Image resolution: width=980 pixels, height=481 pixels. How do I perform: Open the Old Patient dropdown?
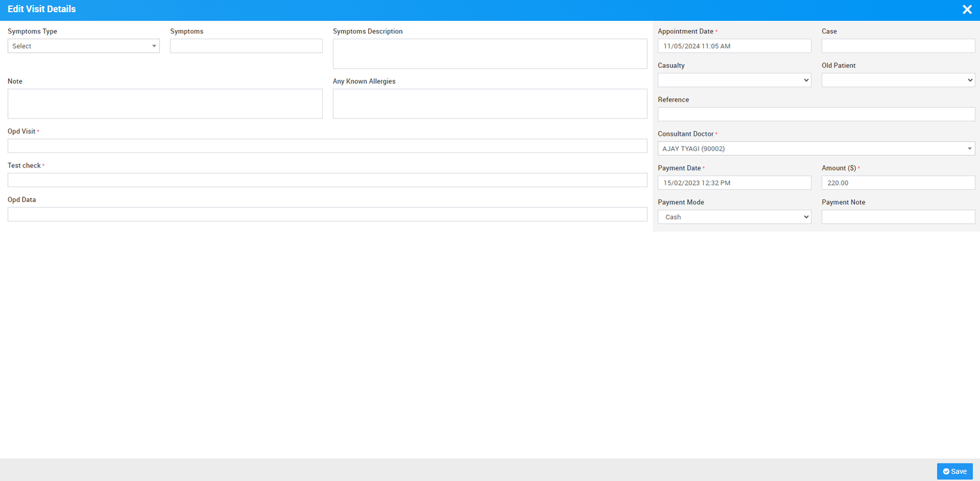click(x=897, y=80)
